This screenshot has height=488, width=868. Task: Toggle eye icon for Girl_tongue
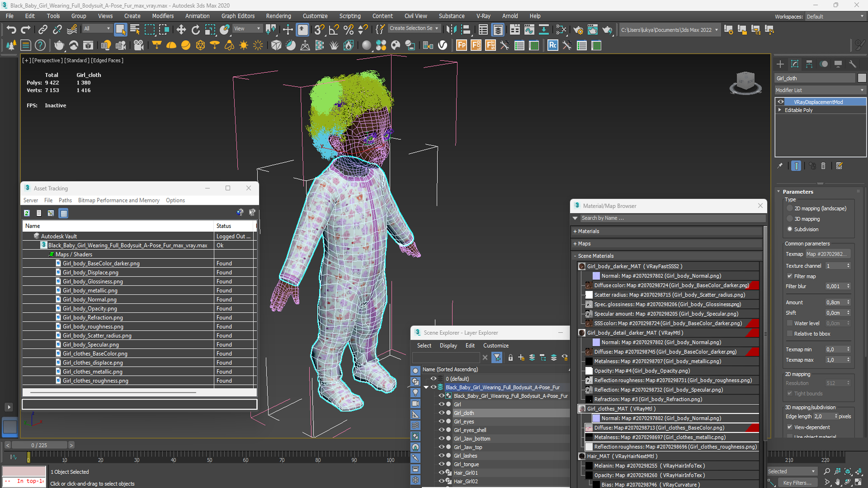pyautogui.click(x=442, y=464)
